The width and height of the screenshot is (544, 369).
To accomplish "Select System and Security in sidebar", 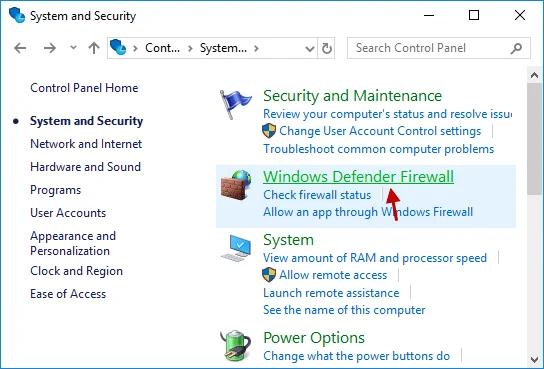I will pyautogui.click(x=86, y=121).
